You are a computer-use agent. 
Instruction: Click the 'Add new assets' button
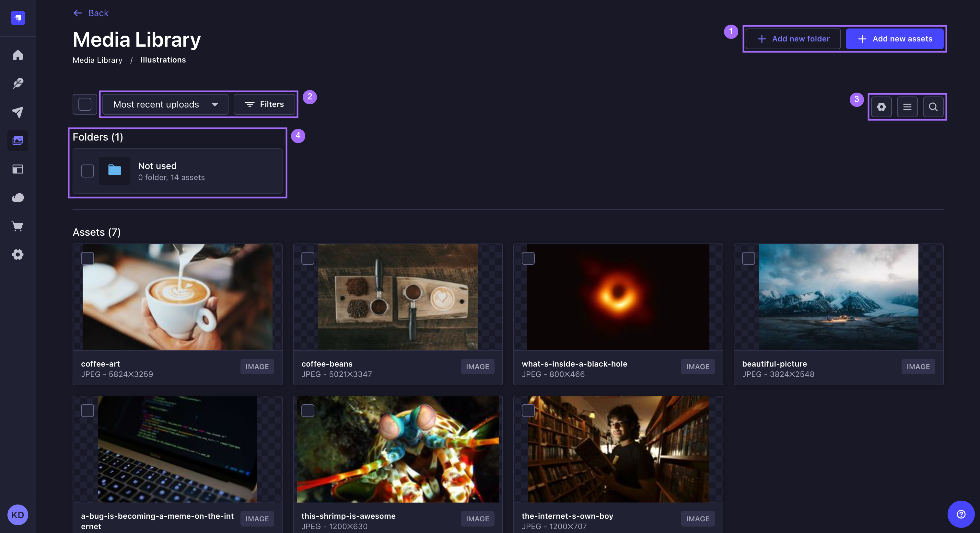[895, 39]
